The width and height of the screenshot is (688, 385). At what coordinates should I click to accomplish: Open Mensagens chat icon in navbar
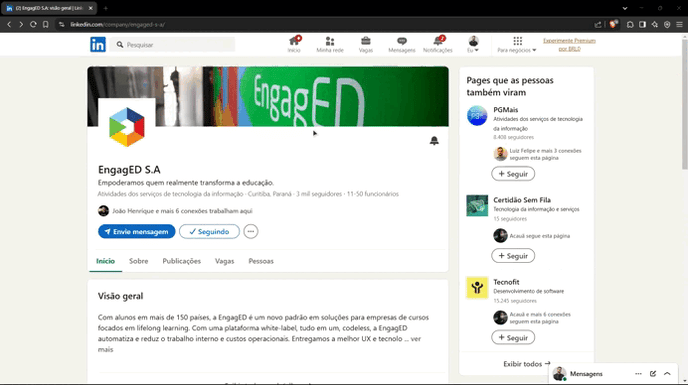pyautogui.click(x=401, y=44)
